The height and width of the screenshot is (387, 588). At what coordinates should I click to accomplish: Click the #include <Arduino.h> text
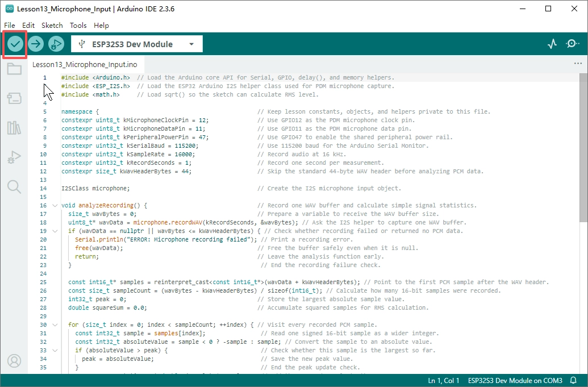[95, 77]
